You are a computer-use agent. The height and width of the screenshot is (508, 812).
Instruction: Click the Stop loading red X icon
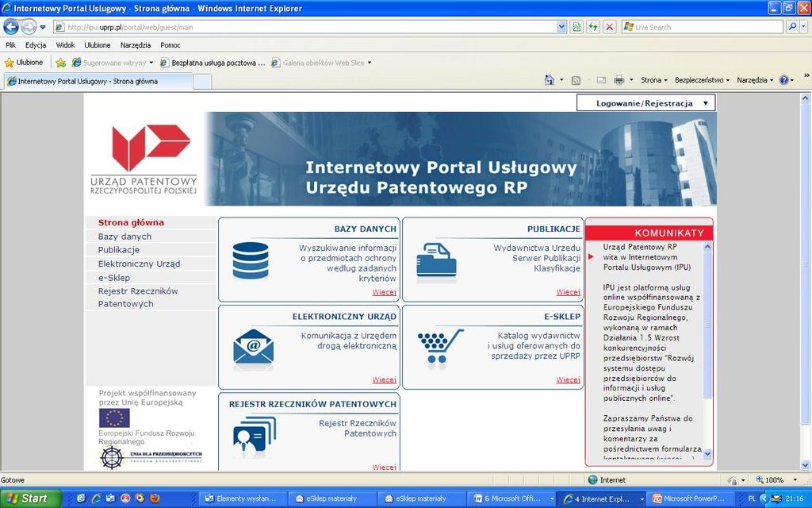[610, 27]
